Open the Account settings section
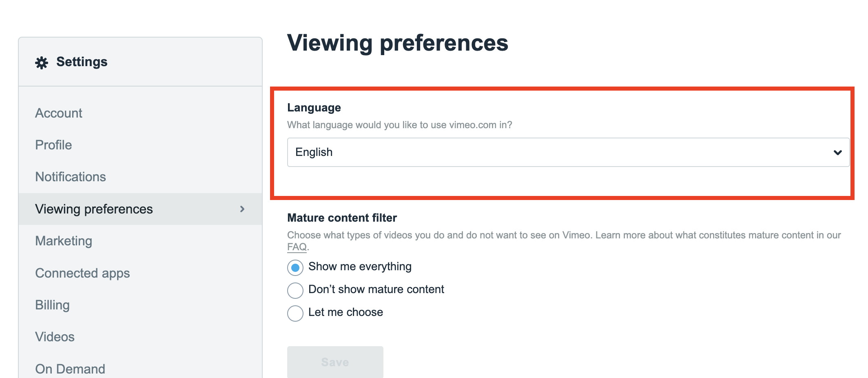868x378 pixels. point(59,113)
